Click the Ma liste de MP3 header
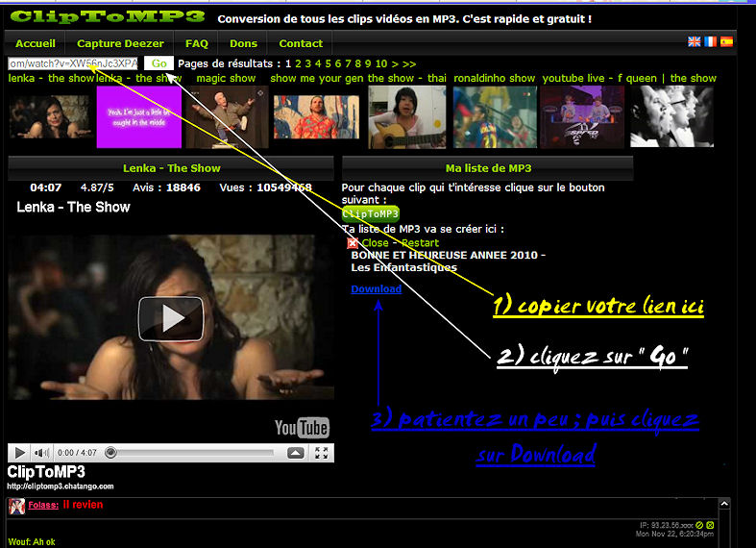756x548 pixels. coord(488,168)
